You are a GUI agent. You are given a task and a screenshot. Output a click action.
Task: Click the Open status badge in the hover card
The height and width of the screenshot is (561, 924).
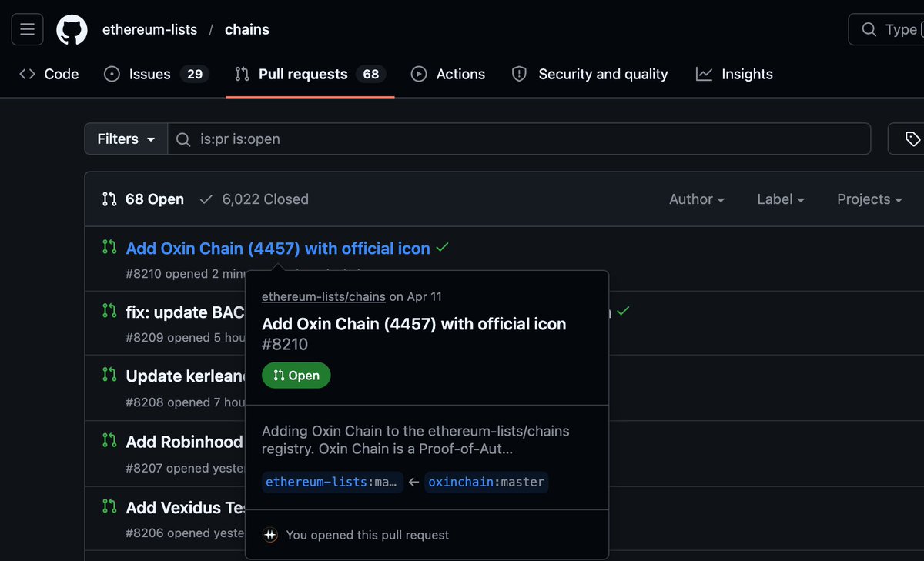tap(296, 375)
